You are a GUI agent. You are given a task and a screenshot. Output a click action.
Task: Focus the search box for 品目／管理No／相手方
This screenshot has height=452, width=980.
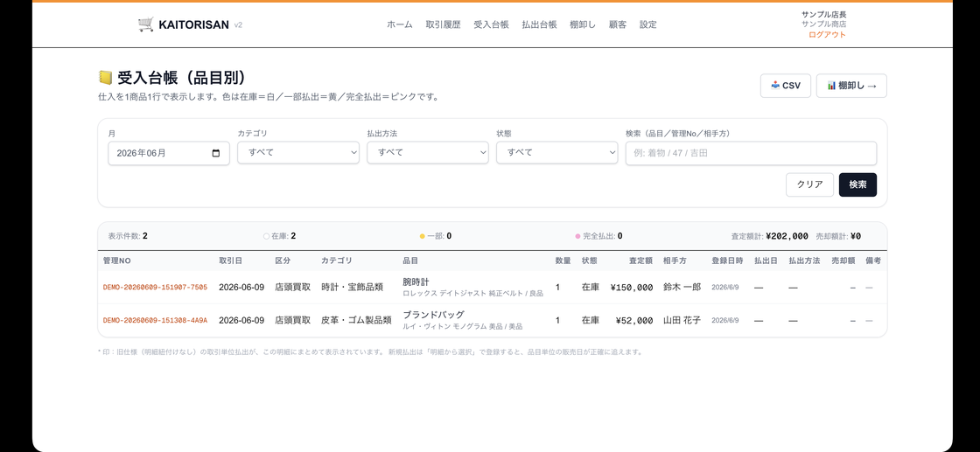pyautogui.click(x=751, y=153)
